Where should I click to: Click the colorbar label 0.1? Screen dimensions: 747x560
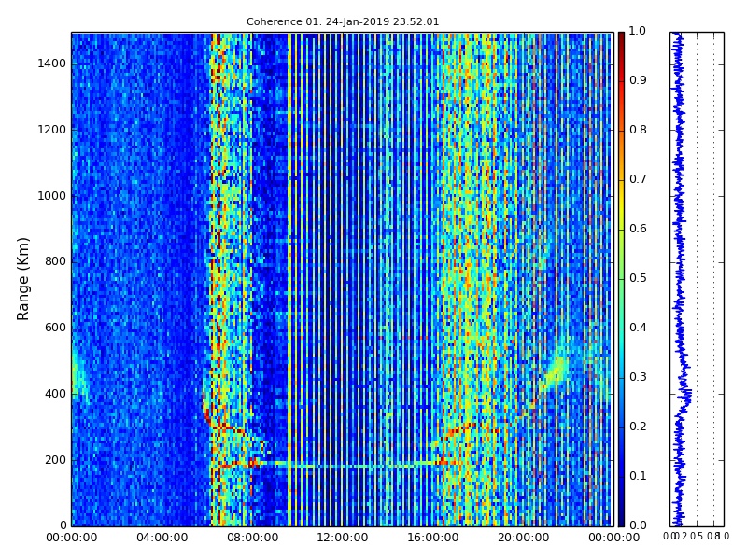point(638,476)
